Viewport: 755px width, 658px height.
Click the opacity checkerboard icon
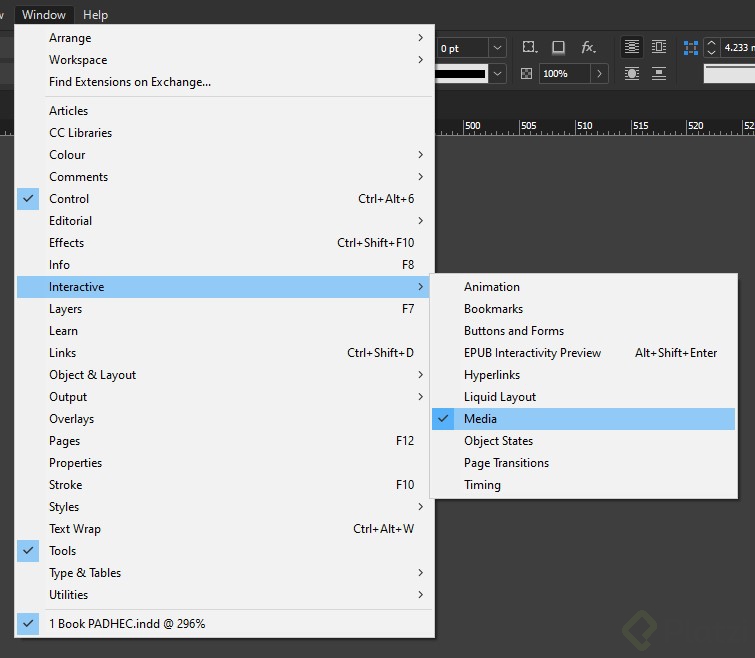click(x=527, y=74)
